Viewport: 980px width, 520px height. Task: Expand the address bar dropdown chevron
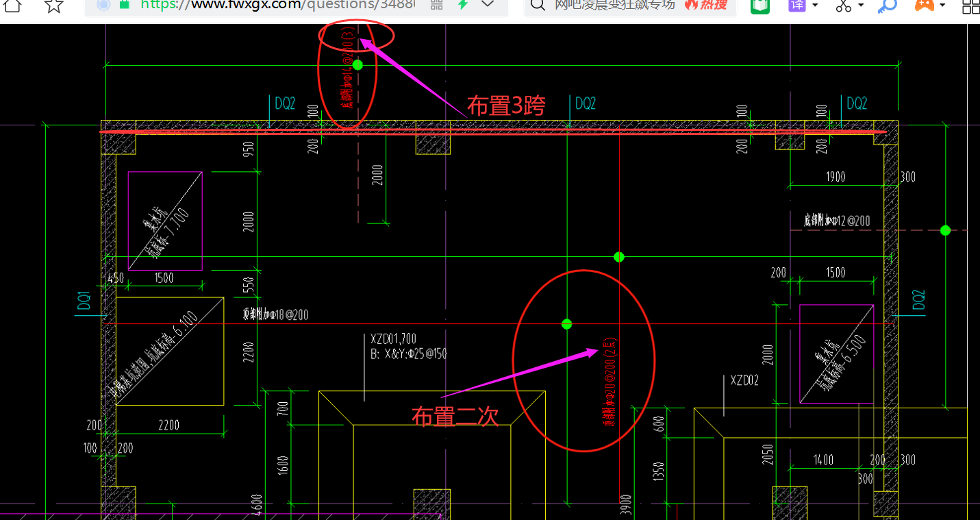[488, 4]
